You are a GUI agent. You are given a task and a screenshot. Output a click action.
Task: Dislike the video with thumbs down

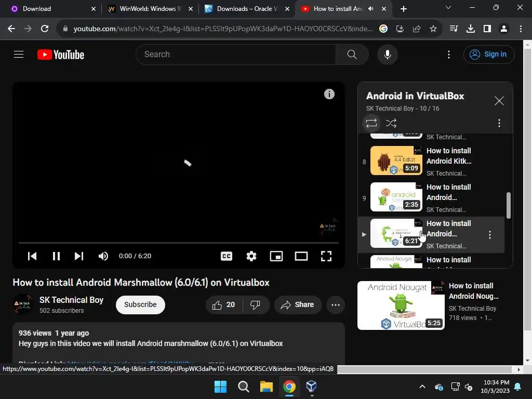pyautogui.click(x=256, y=304)
